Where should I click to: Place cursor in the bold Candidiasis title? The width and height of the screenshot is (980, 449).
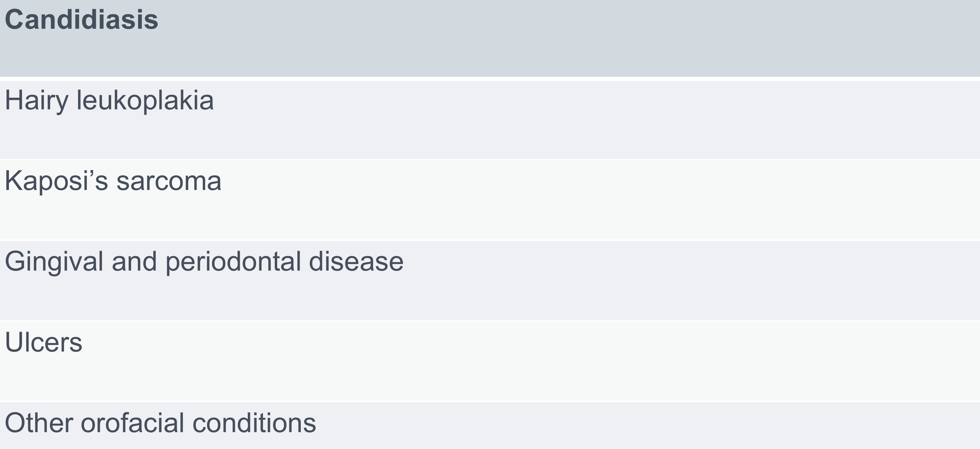pos(81,19)
